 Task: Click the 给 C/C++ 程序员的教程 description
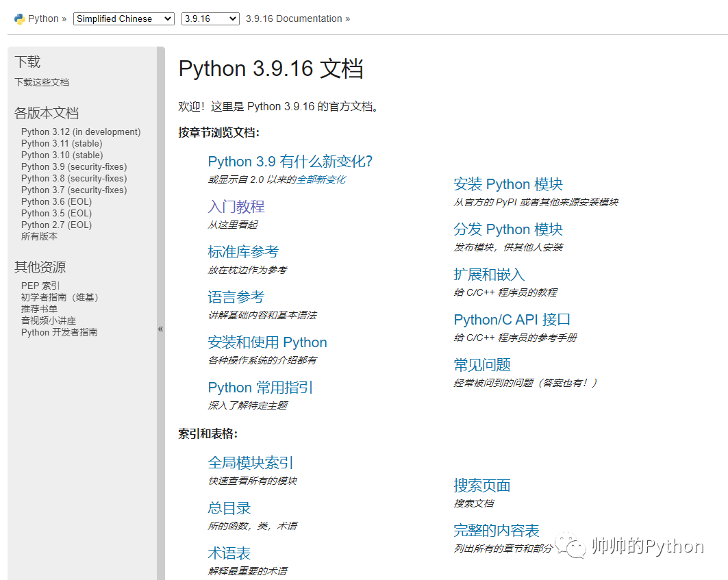505,292
